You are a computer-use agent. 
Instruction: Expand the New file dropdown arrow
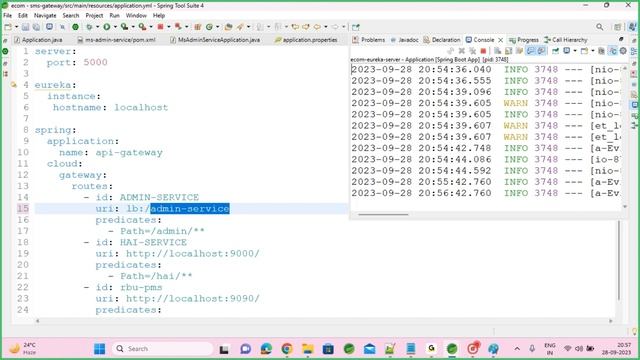(16, 27)
